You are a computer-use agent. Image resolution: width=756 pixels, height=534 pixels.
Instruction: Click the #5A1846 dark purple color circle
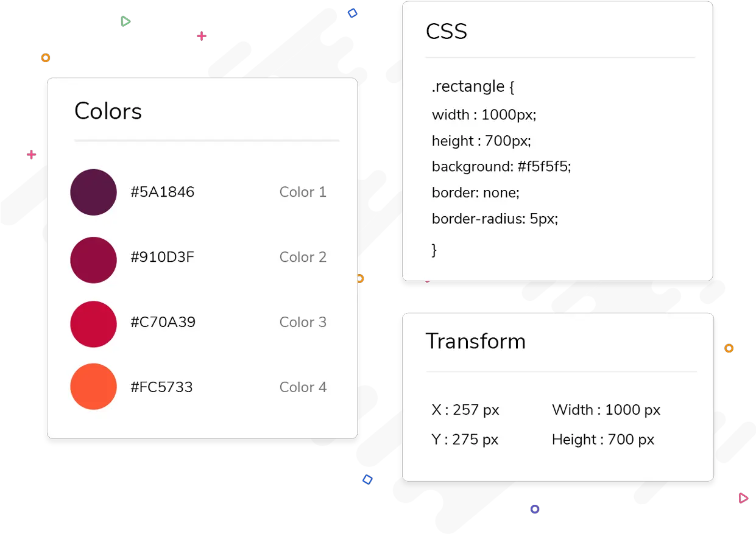click(x=93, y=192)
